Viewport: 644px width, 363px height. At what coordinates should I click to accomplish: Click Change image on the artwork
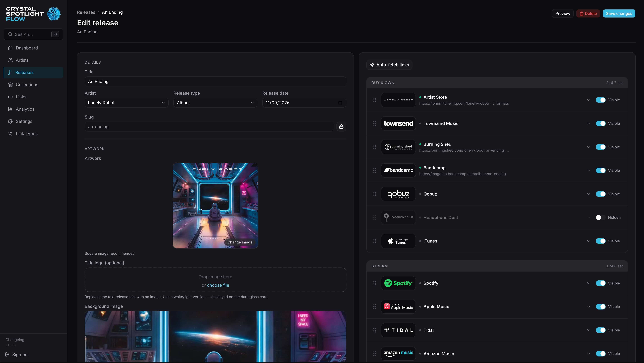(x=240, y=242)
